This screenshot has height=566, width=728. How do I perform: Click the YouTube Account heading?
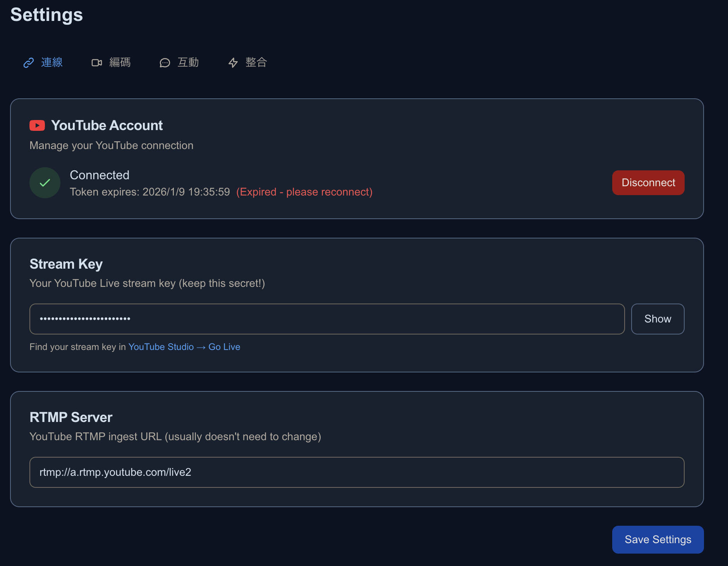[107, 125]
